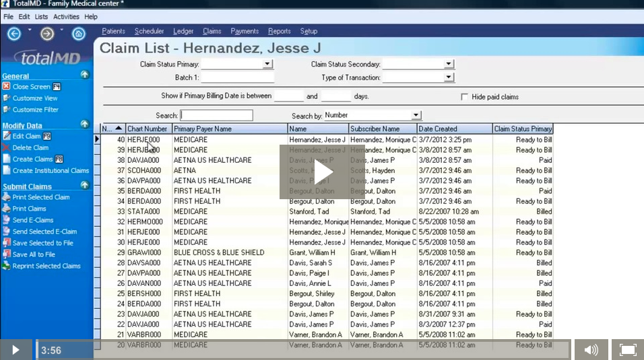Open the Lists menu

click(x=41, y=17)
